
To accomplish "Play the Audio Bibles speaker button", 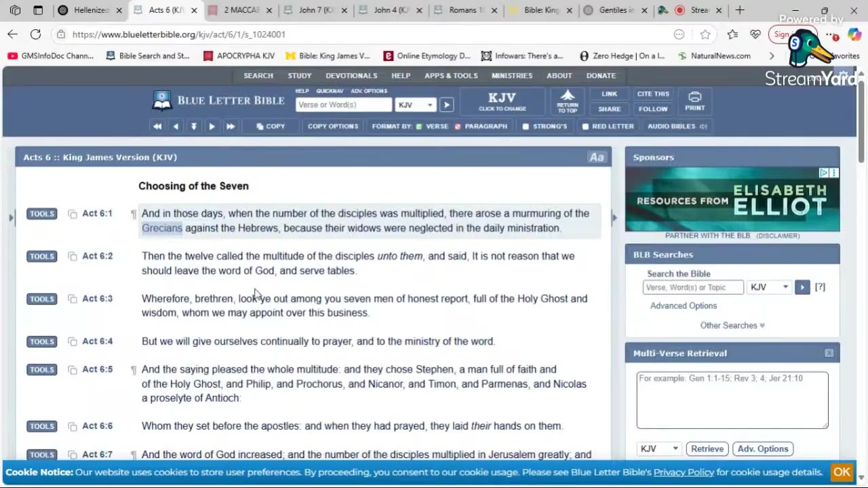I will pos(703,126).
